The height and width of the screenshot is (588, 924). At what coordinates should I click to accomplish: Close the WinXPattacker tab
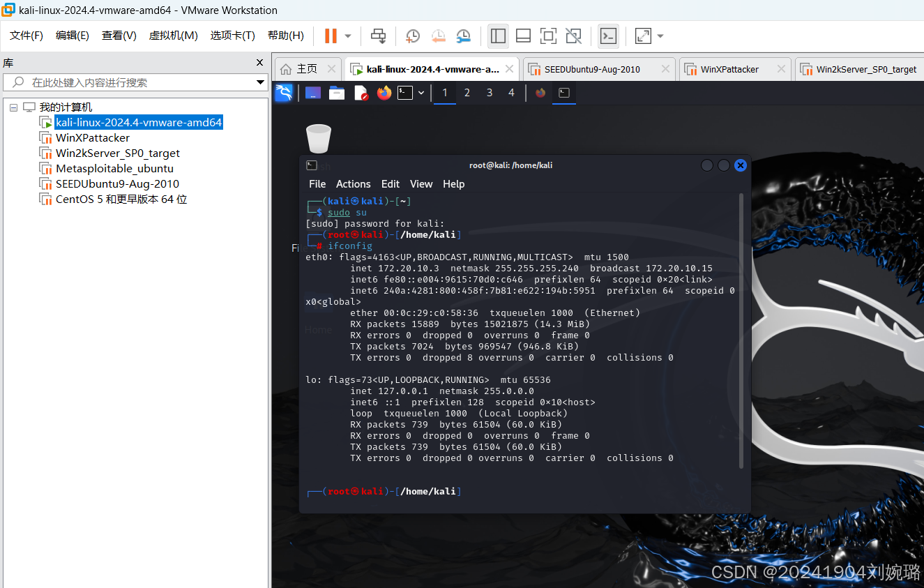782,69
